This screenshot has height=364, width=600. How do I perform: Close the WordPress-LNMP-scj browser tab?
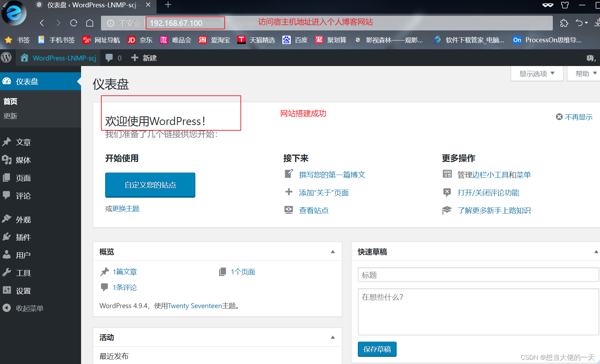[148, 5]
